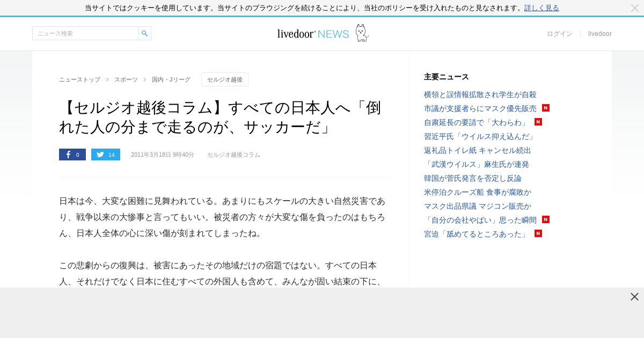Open セルジオ越後コラム source link

(233, 155)
